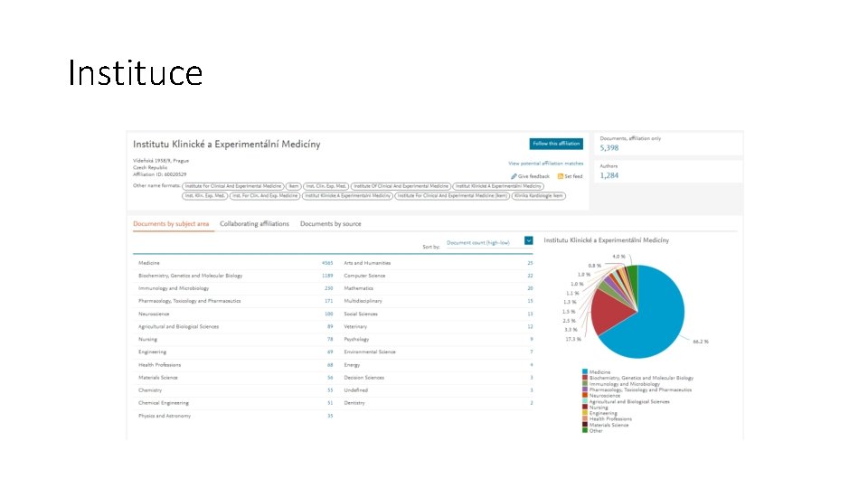Click the 'Institute Of Clinical And Experimental Medicine' tag
868x488 pixels.
(401, 186)
